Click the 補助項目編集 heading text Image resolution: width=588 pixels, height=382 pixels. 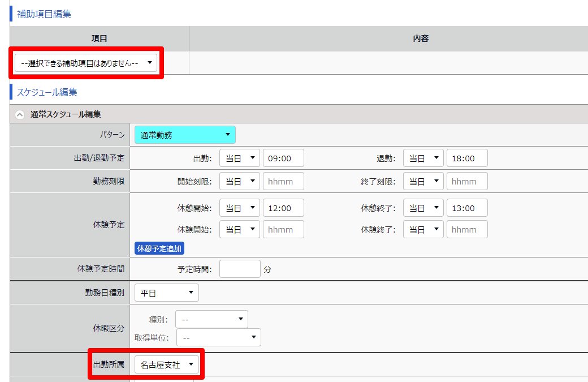point(44,14)
